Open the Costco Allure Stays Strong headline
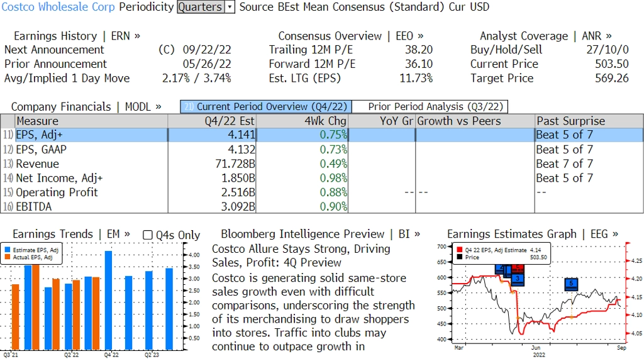Screen dimensions: 644x361 tap(301, 255)
